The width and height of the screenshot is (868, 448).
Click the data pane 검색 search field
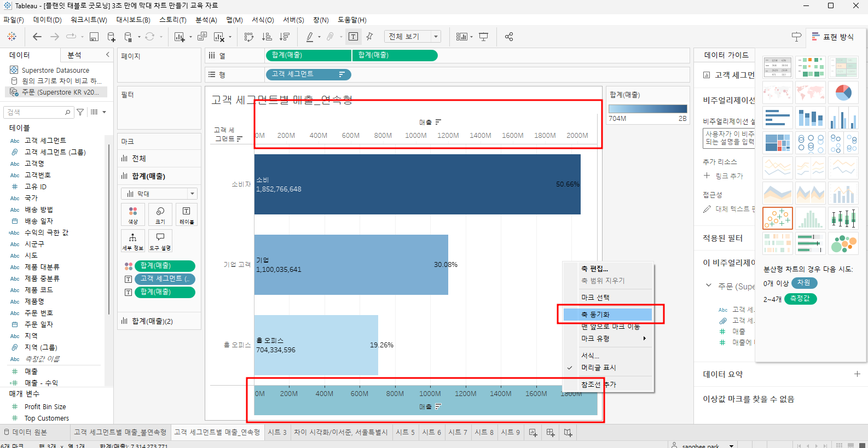(38, 112)
